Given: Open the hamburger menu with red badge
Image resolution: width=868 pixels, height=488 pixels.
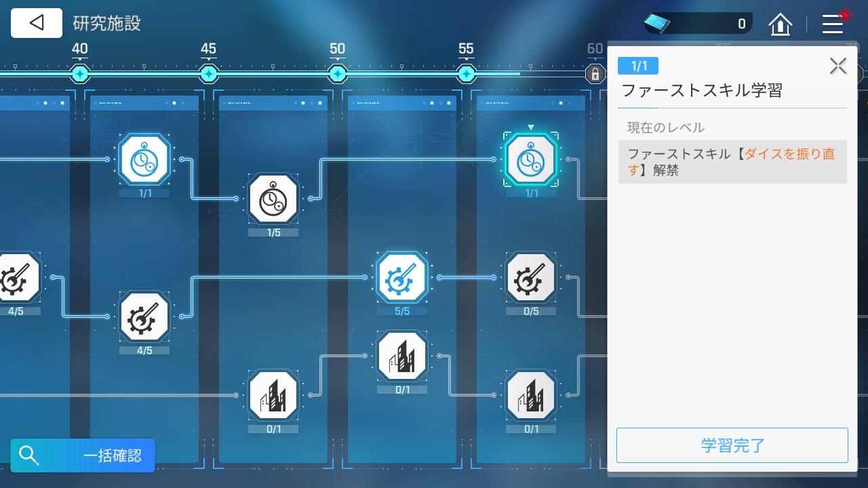Looking at the screenshot, I should tap(833, 24).
